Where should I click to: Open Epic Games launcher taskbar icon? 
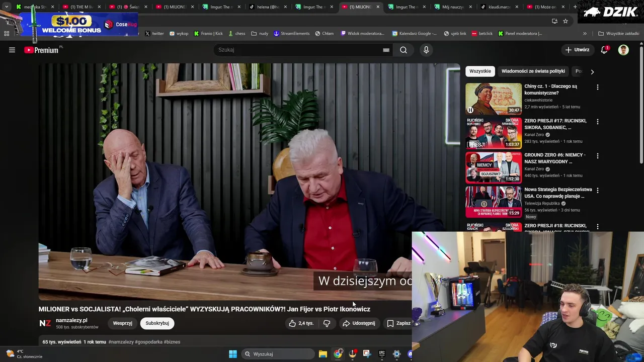[x=382, y=354]
